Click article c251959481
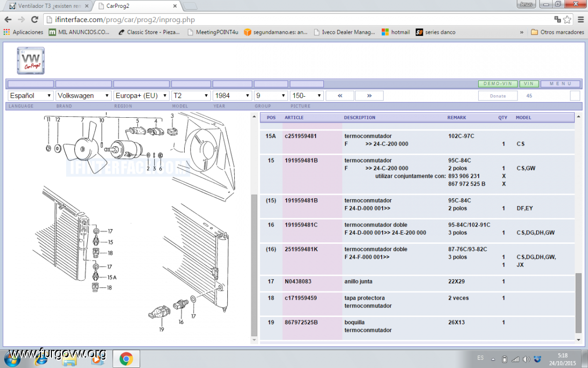588x368 pixels. [300, 136]
